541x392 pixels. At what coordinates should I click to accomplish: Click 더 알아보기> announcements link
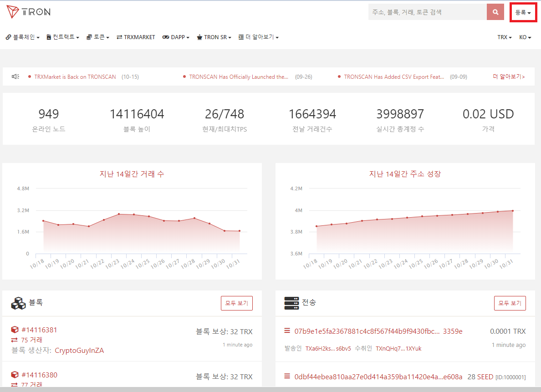(x=509, y=76)
